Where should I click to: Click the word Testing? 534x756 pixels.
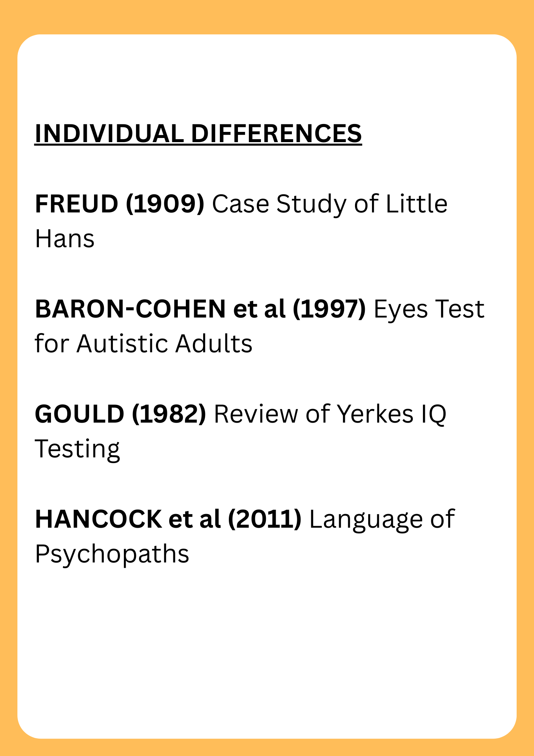pyautogui.click(x=77, y=449)
